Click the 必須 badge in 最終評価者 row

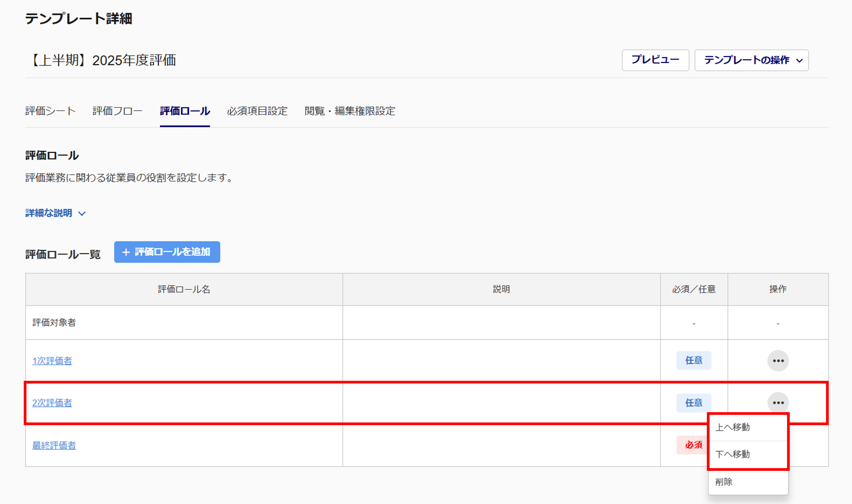[693, 445]
